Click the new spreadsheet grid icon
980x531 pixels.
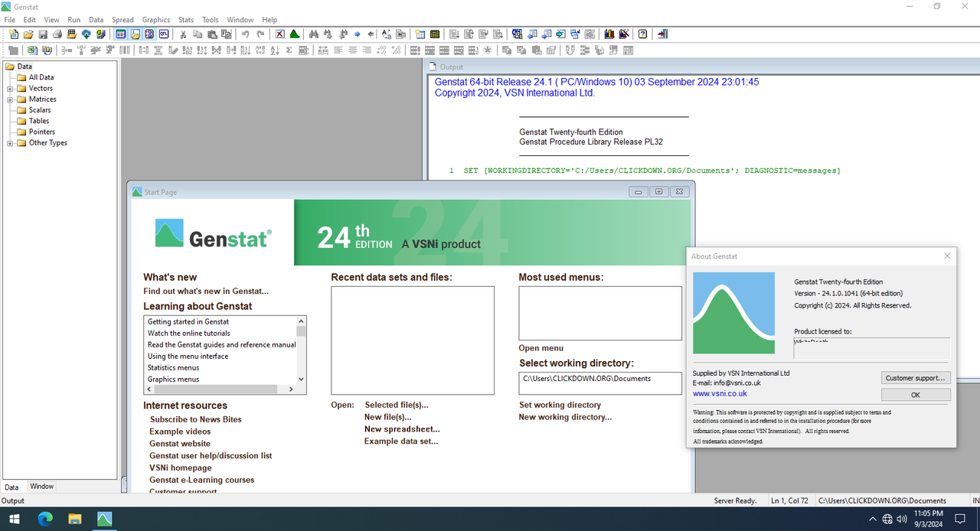coord(420,34)
